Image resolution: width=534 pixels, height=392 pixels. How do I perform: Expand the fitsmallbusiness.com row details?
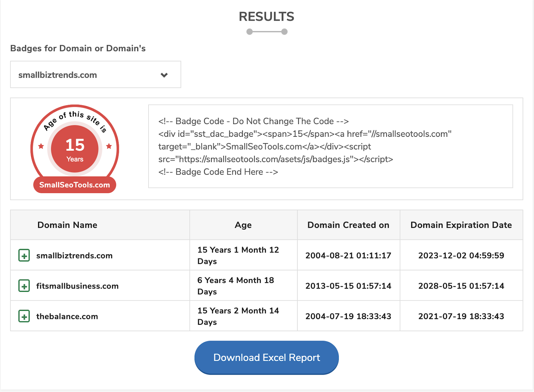coord(24,286)
